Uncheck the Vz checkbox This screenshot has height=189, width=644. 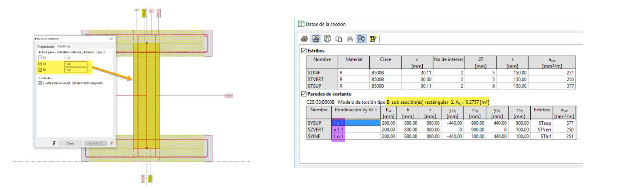[40, 64]
